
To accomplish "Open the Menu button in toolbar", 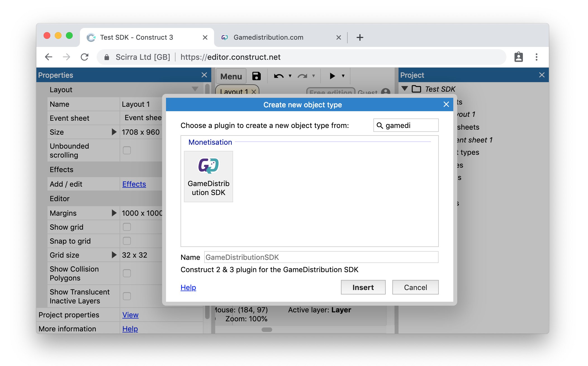I will 231,76.
